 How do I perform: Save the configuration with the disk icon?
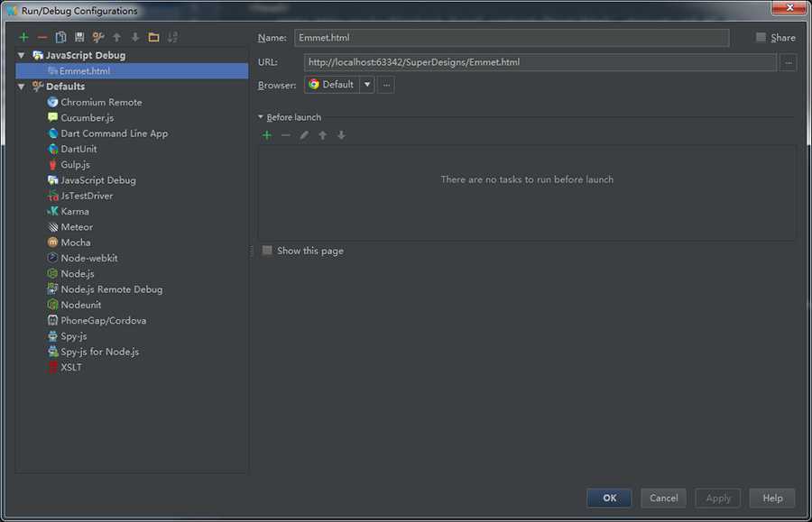pyautogui.click(x=79, y=37)
